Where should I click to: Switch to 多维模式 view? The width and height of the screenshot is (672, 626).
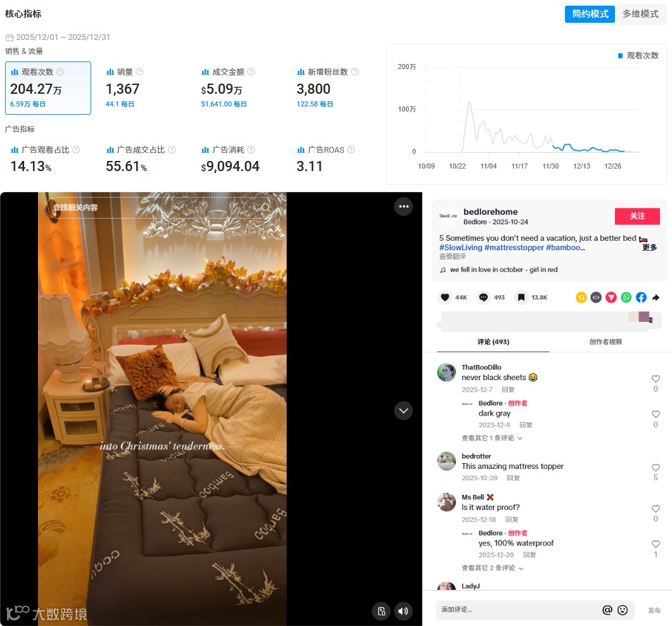[640, 14]
